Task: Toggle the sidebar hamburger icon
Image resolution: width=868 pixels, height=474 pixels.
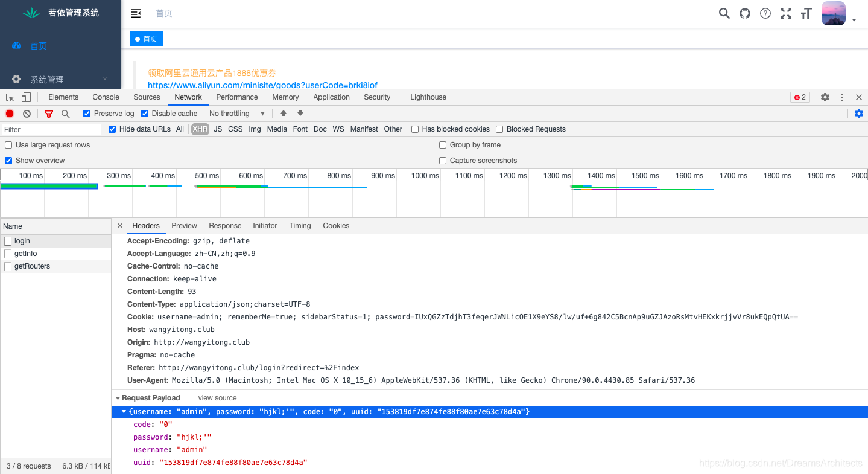Action: tap(136, 13)
